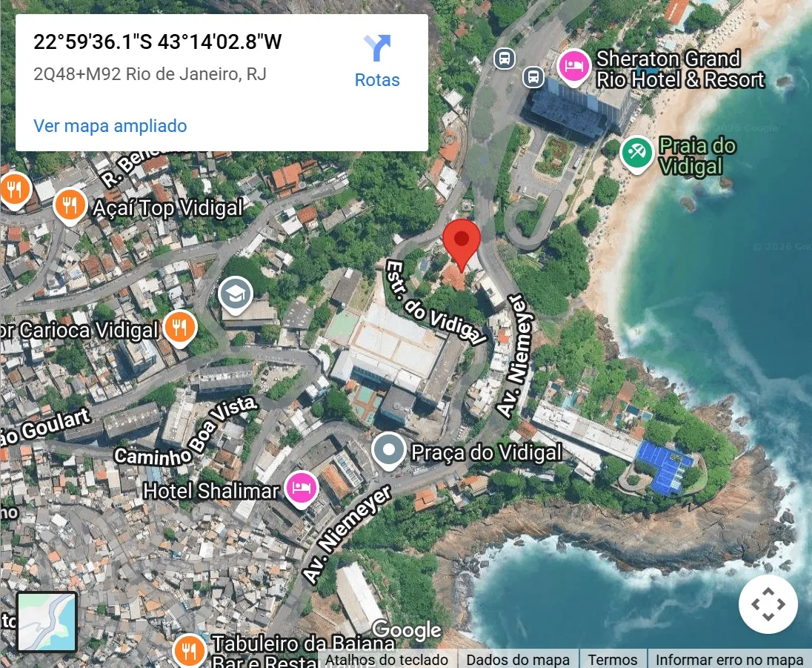Image resolution: width=812 pixels, height=668 pixels.
Task: Click Informar erro no mapa link
Action: pos(729,660)
